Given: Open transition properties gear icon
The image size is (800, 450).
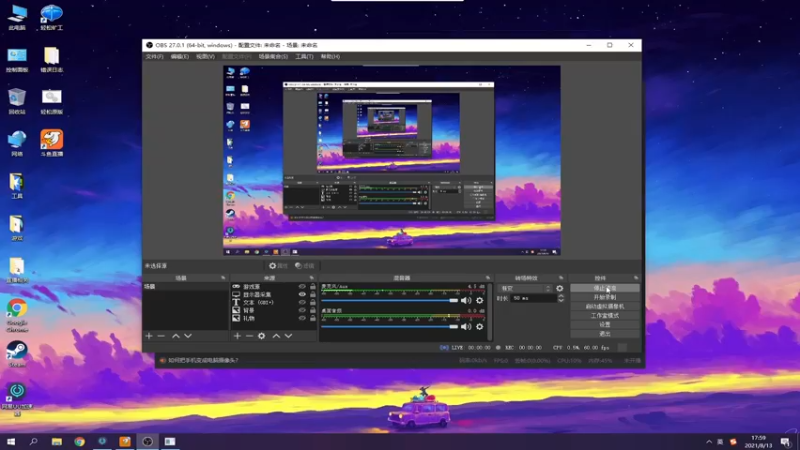Looking at the screenshot, I should click(x=560, y=288).
